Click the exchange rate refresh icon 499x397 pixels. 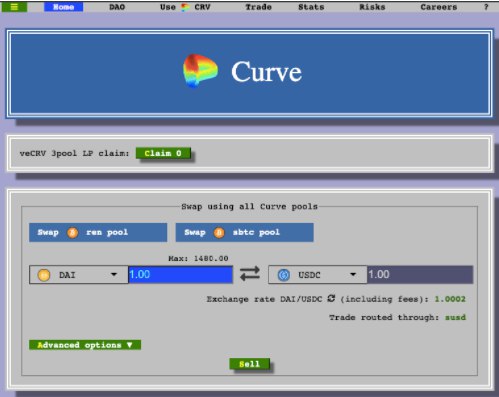331,298
